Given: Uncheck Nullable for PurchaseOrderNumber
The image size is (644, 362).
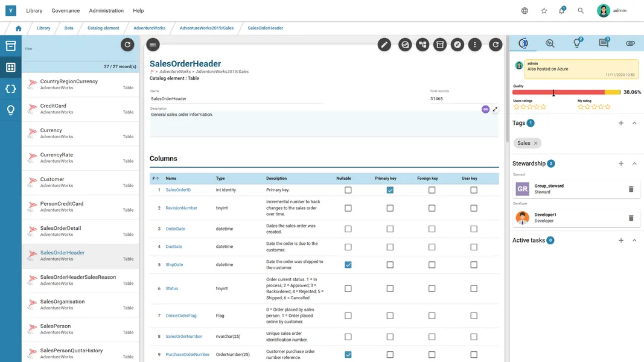Looking at the screenshot, I should click(x=348, y=355).
